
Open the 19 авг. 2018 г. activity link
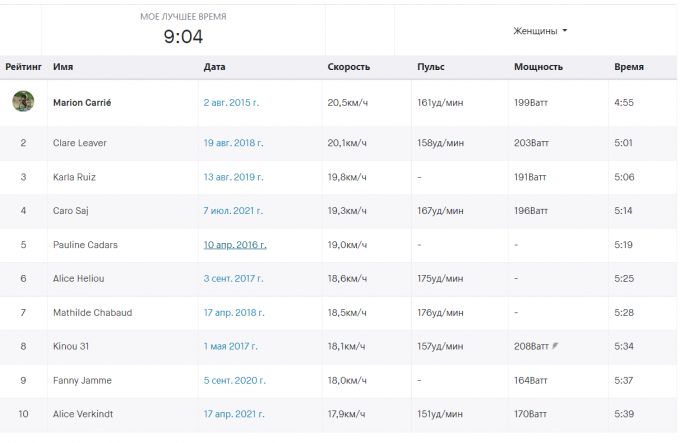tap(233, 143)
